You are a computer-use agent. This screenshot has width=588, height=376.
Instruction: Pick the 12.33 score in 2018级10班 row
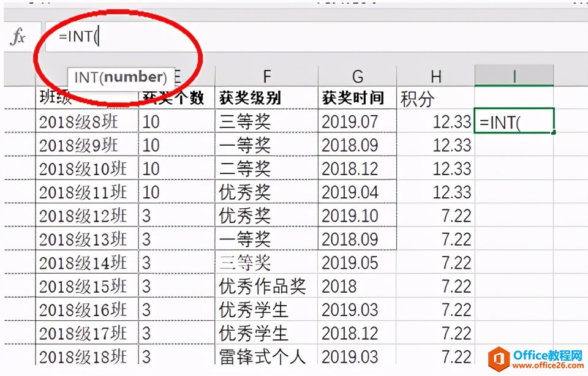coord(435,168)
